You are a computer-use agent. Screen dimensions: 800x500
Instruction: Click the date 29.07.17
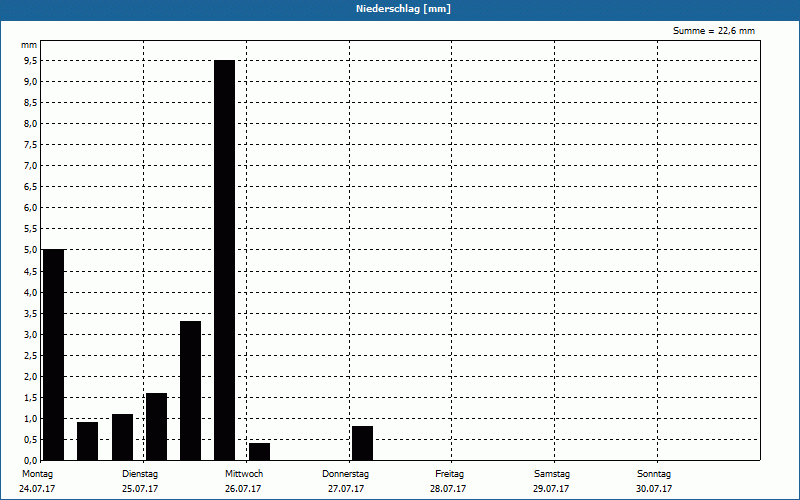point(551,489)
